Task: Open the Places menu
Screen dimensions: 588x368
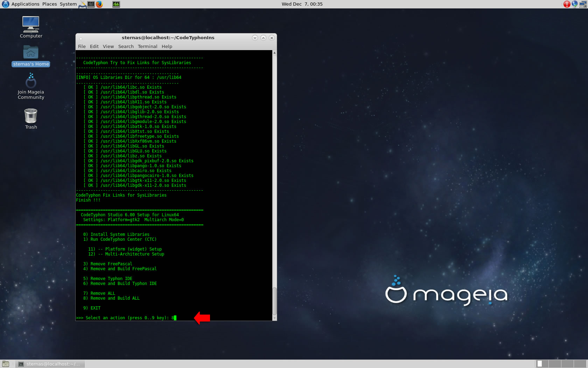Action: (50, 4)
